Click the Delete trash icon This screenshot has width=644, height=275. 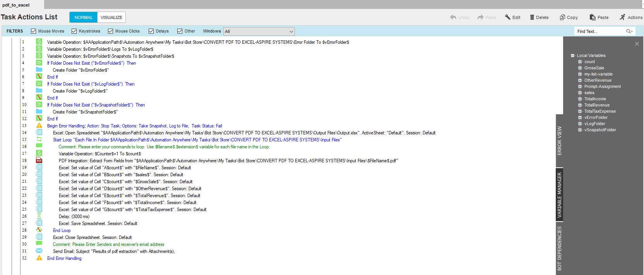click(532, 17)
